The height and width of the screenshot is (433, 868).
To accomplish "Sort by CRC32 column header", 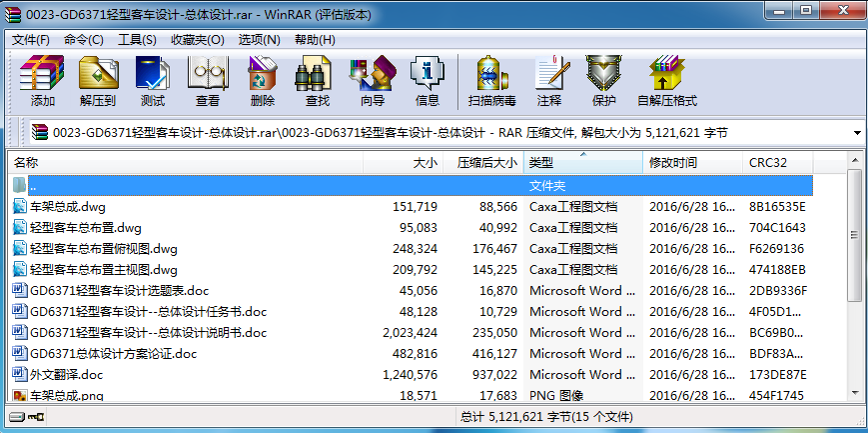I will pyautogui.click(x=777, y=162).
